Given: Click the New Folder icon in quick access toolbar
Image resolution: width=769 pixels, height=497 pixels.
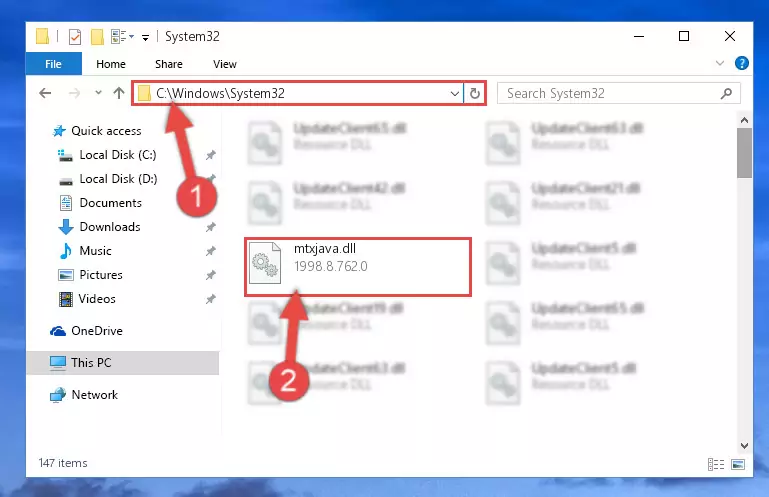Looking at the screenshot, I should click(97, 37).
